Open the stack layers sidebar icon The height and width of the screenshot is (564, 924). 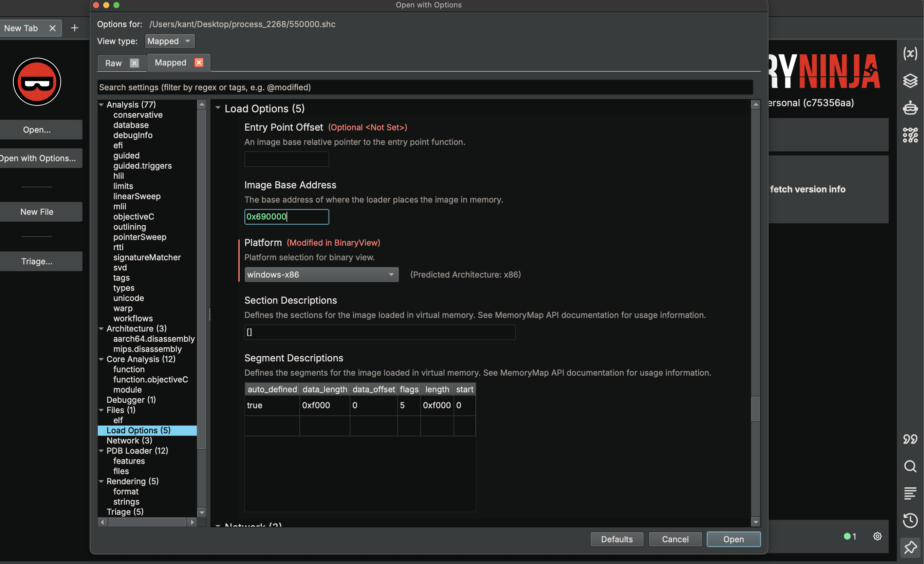[910, 81]
